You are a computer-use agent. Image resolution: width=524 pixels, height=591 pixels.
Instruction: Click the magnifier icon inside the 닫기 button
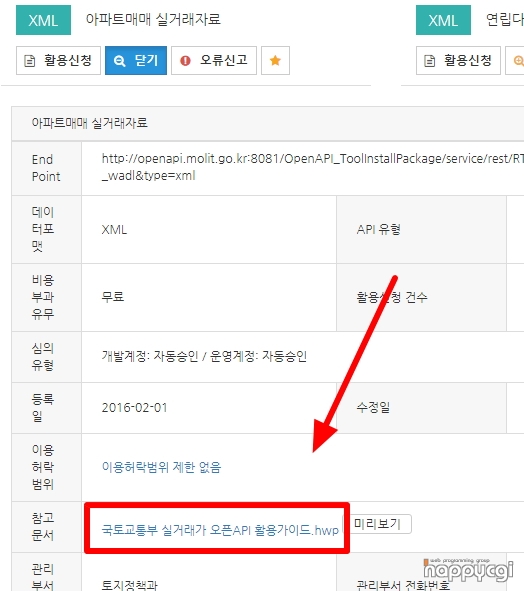(x=120, y=61)
